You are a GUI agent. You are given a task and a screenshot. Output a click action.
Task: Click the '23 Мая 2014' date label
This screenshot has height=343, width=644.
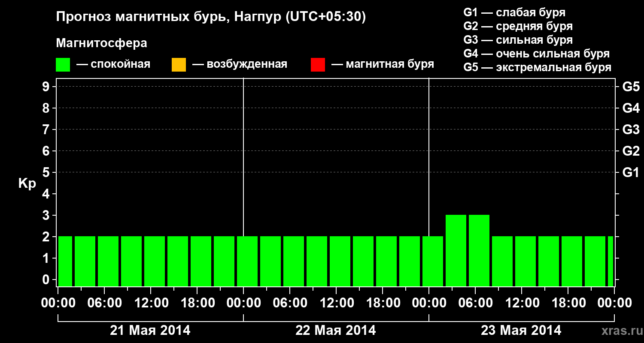521,331
